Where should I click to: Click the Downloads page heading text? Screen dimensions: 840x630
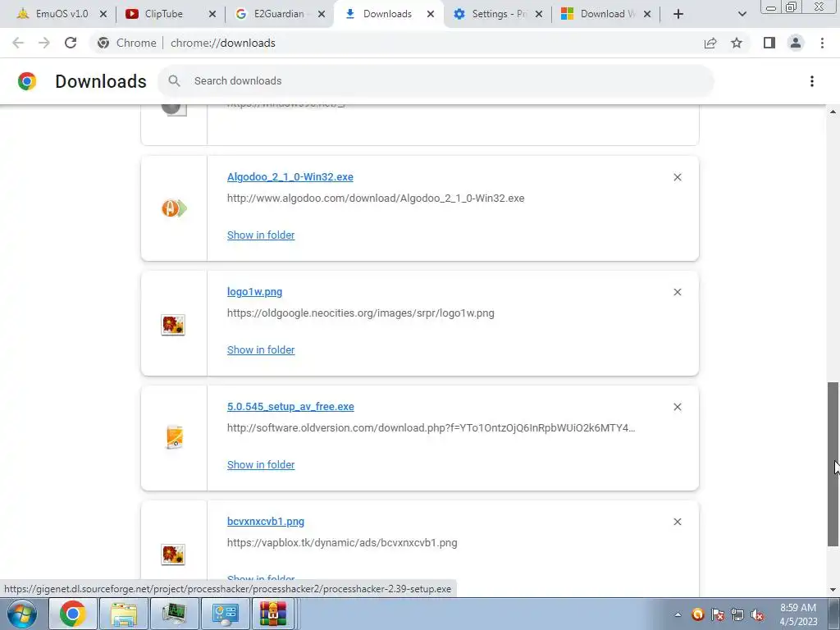coord(101,81)
